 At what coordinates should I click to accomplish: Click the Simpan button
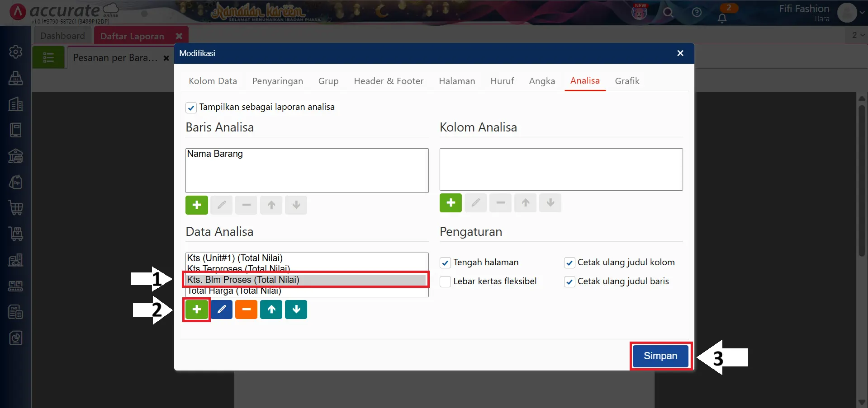[x=660, y=356]
